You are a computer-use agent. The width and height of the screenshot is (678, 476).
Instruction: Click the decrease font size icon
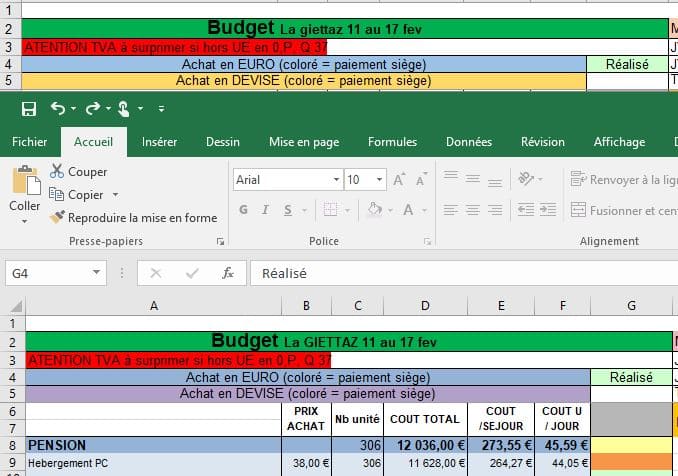click(x=421, y=179)
